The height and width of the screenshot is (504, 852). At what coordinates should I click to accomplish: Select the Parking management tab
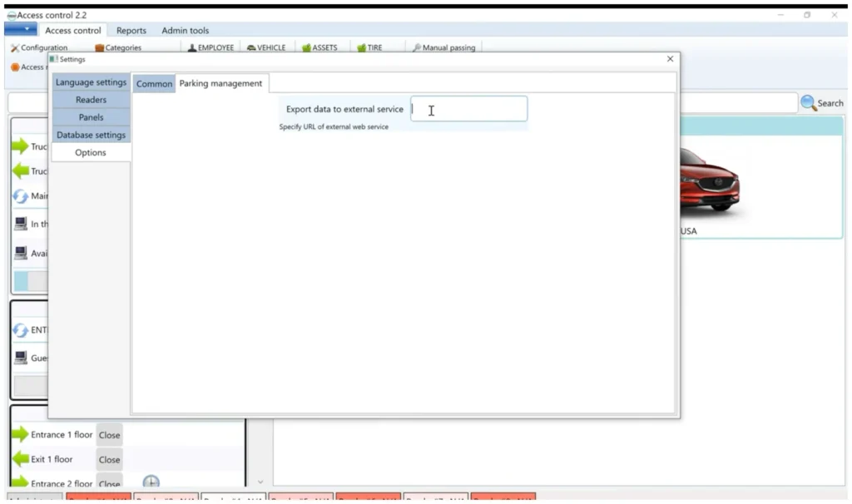coord(220,83)
